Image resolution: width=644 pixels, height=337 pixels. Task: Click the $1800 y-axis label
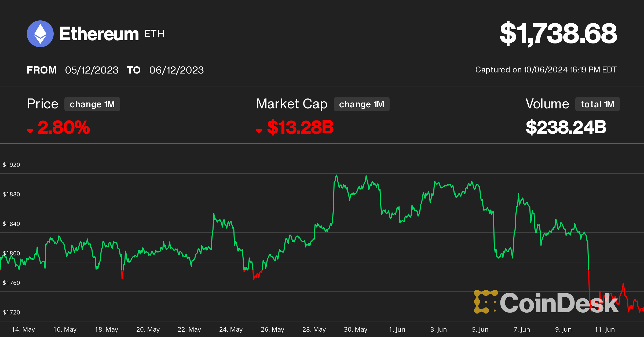point(11,253)
